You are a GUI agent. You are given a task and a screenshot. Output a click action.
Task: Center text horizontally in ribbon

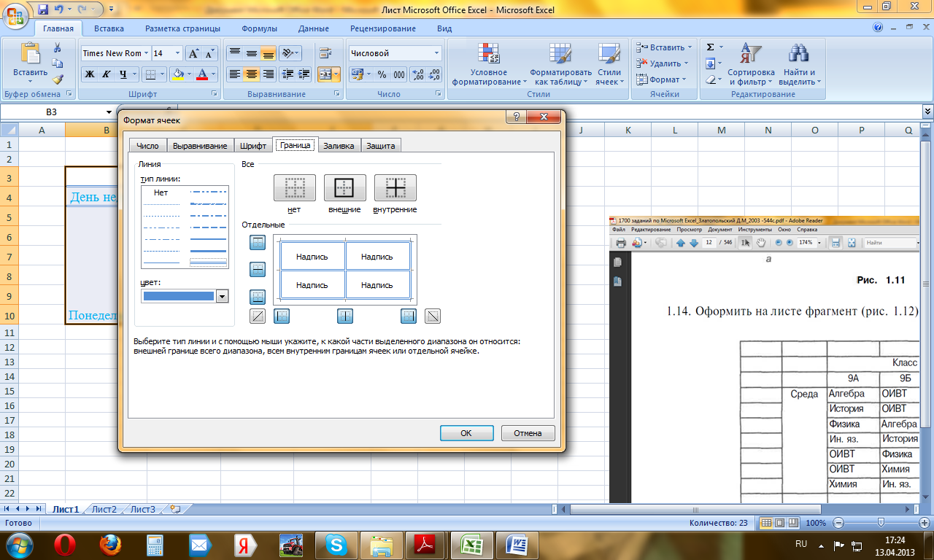pos(252,74)
